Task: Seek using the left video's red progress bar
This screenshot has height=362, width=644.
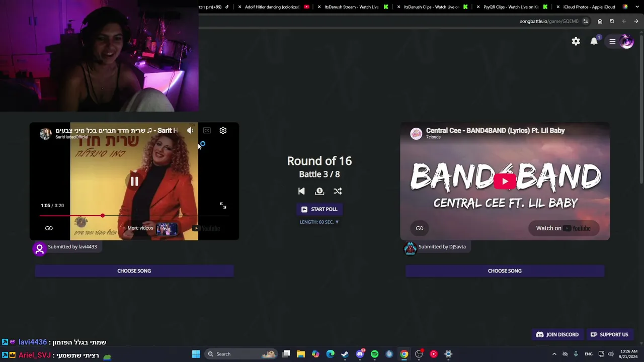Action: point(134,216)
